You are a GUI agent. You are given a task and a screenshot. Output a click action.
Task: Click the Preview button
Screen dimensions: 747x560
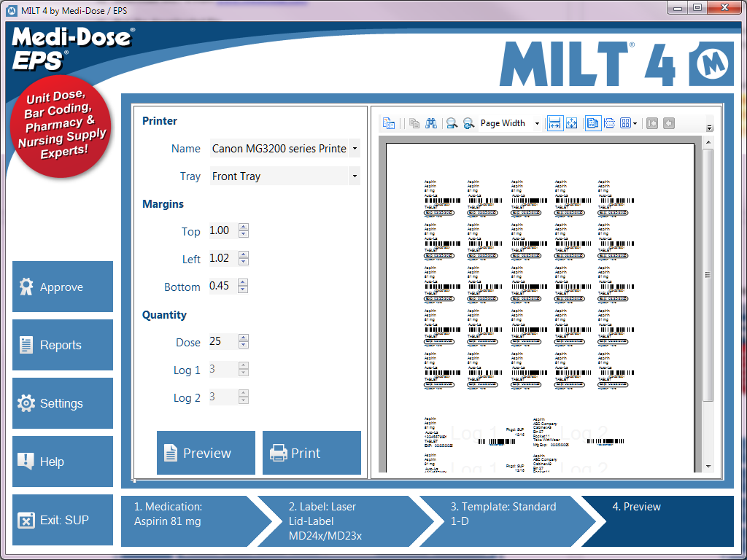coord(206,453)
